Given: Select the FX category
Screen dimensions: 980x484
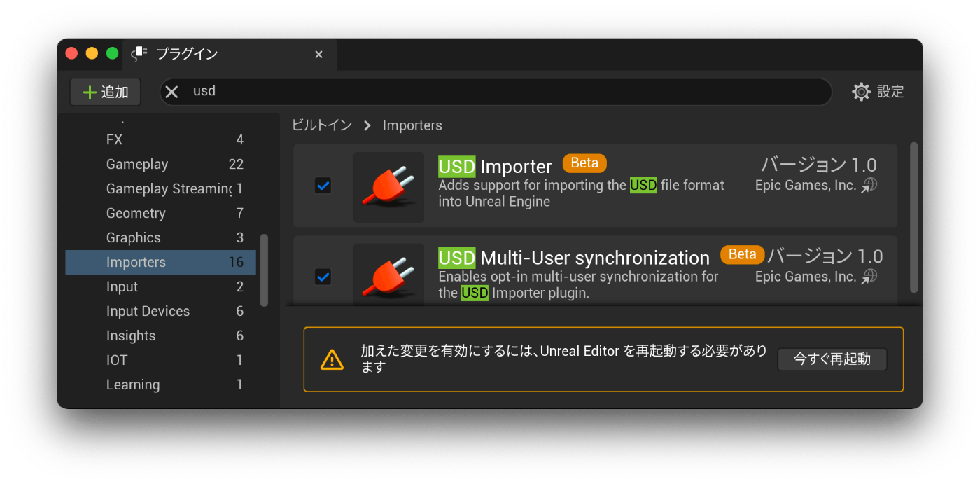Looking at the screenshot, I should pos(161,139).
